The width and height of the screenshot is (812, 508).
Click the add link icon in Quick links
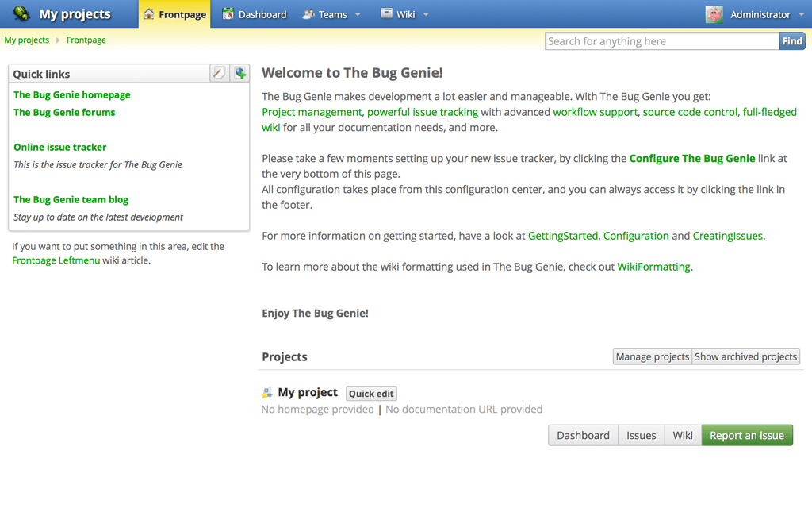240,73
